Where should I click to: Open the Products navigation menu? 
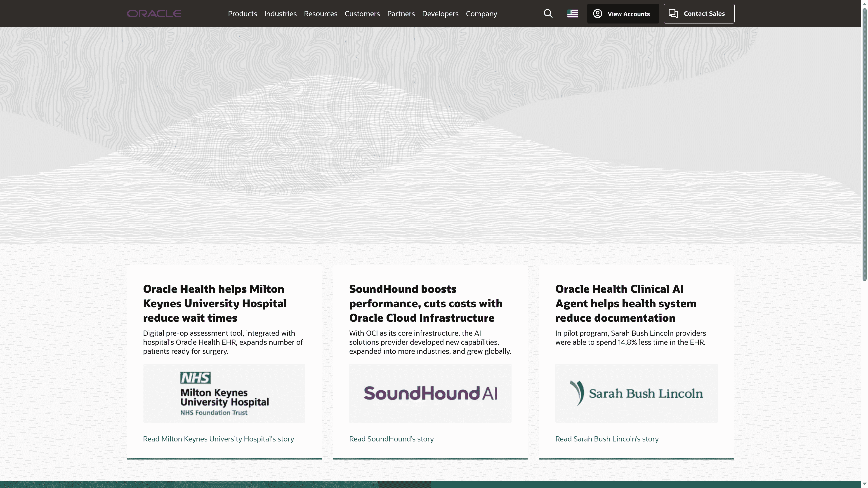tap(242, 14)
